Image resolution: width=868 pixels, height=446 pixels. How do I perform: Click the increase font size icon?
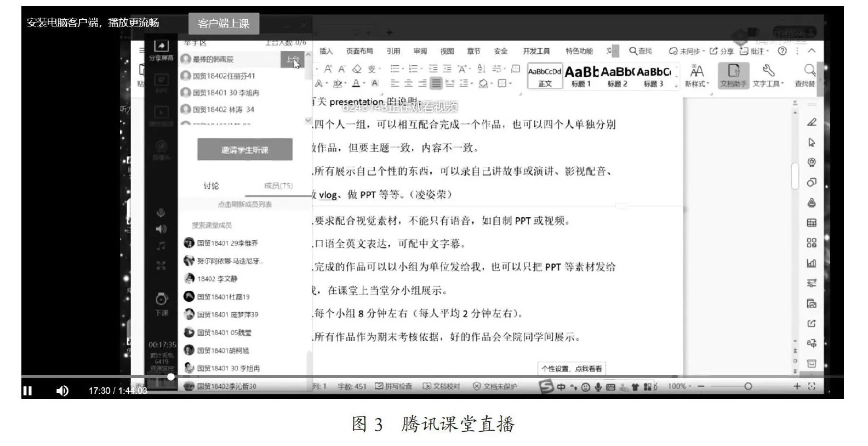(x=328, y=69)
